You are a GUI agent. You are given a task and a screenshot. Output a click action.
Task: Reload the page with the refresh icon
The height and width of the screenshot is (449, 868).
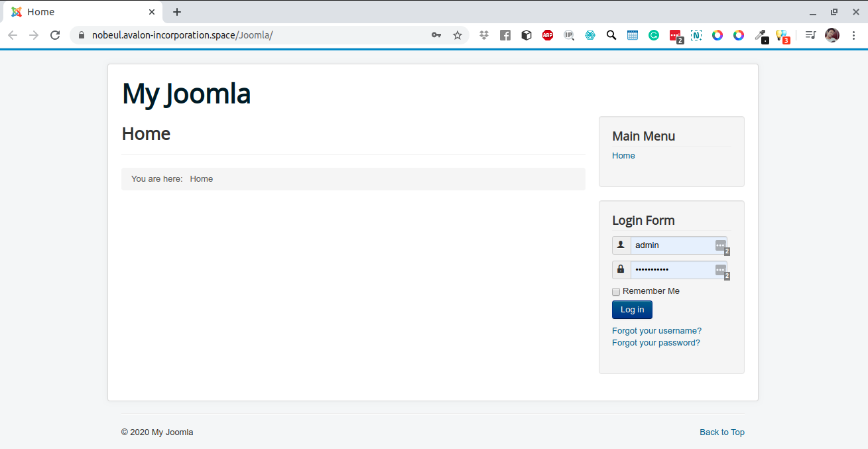click(55, 35)
